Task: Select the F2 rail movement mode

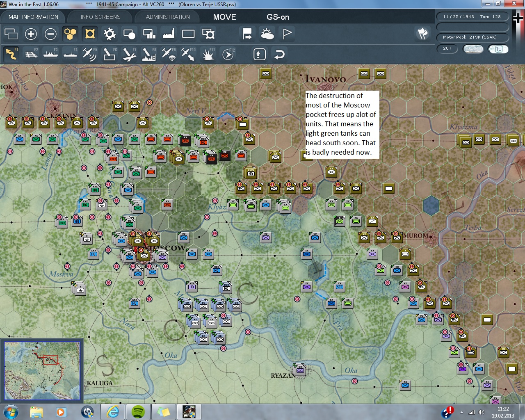Action: pos(31,54)
